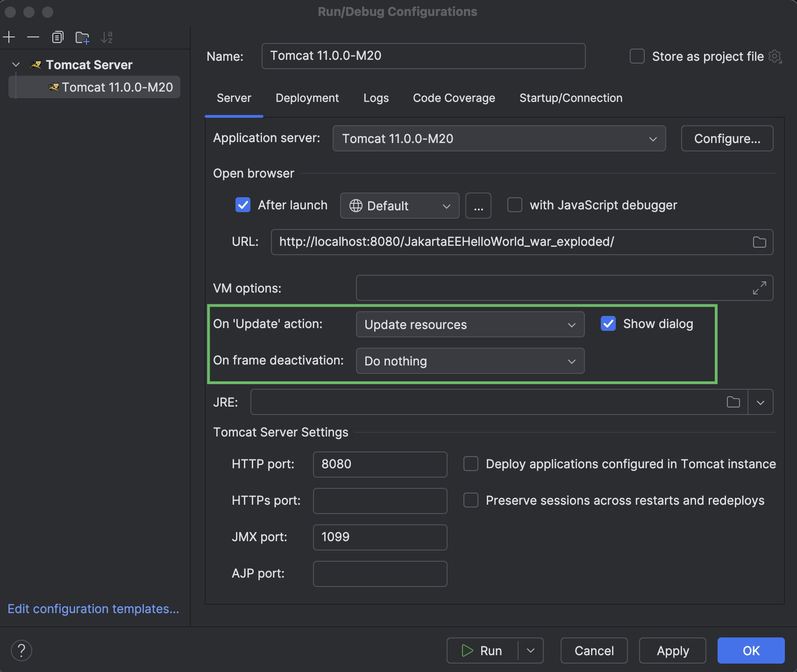Viewport: 797px width, 672px height.
Task: Sort configurations alphabetically
Action: (107, 37)
